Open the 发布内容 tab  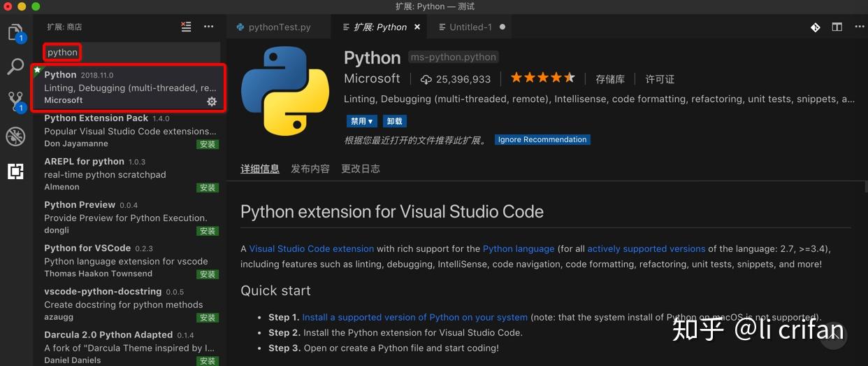click(310, 169)
